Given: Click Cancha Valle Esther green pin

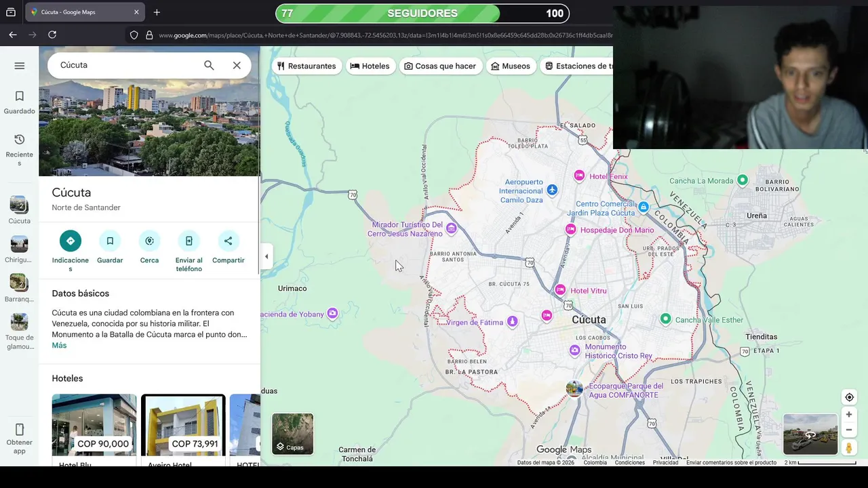Looking at the screenshot, I should pyautogui.click(x=666, y=319).
